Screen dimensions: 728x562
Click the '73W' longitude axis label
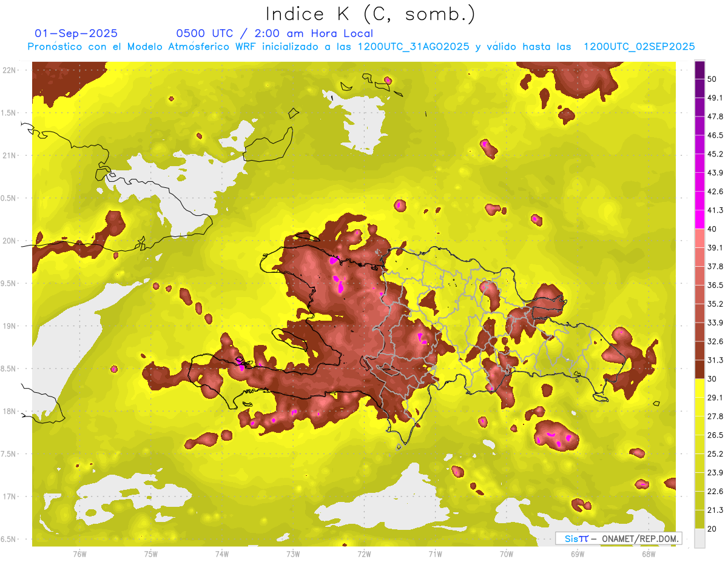click(293, 554)
